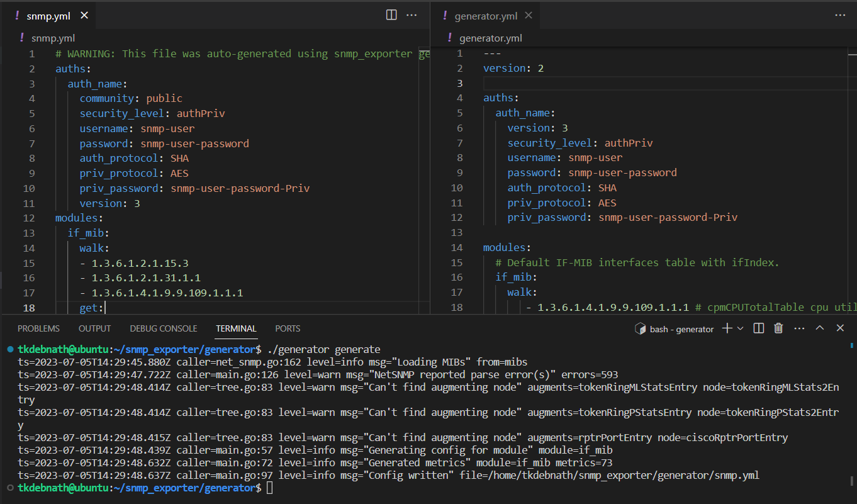The height and width of the screenshot is (504, 857).
Task: Close the generator.yml tab
Action: 527,15
